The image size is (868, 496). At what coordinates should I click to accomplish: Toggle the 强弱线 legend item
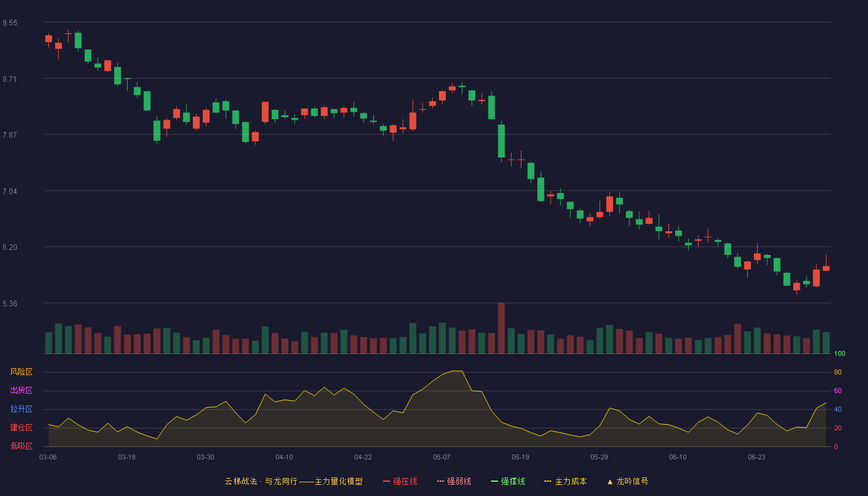point(454,481)
